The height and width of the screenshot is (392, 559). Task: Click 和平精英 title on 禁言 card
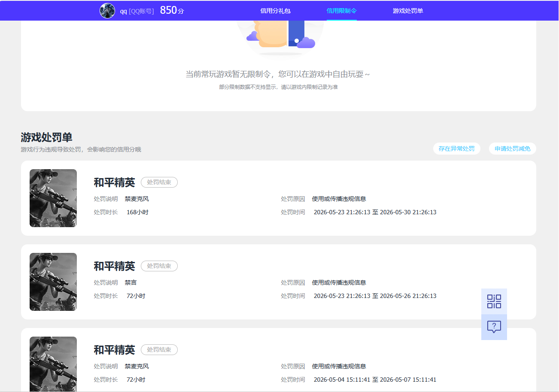click(114, 266)
